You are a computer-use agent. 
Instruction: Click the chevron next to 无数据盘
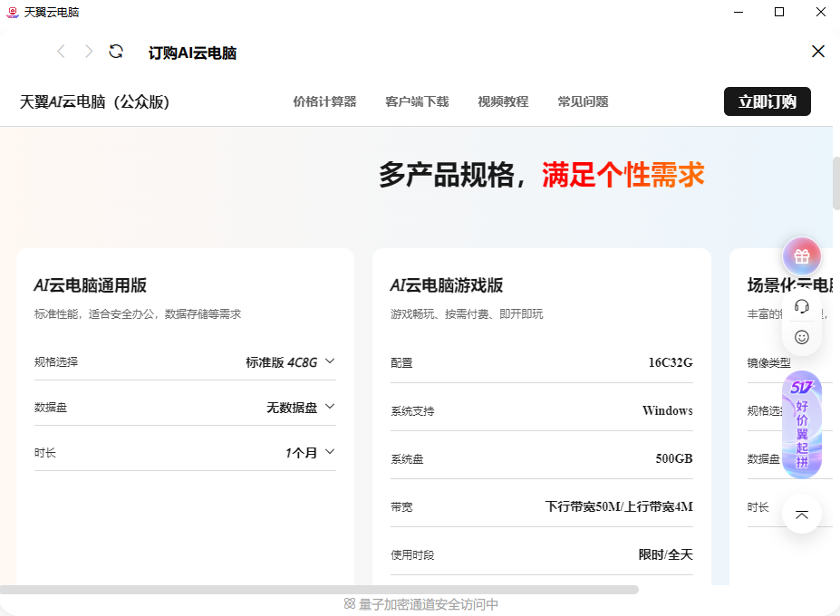(x=330, y=407)
